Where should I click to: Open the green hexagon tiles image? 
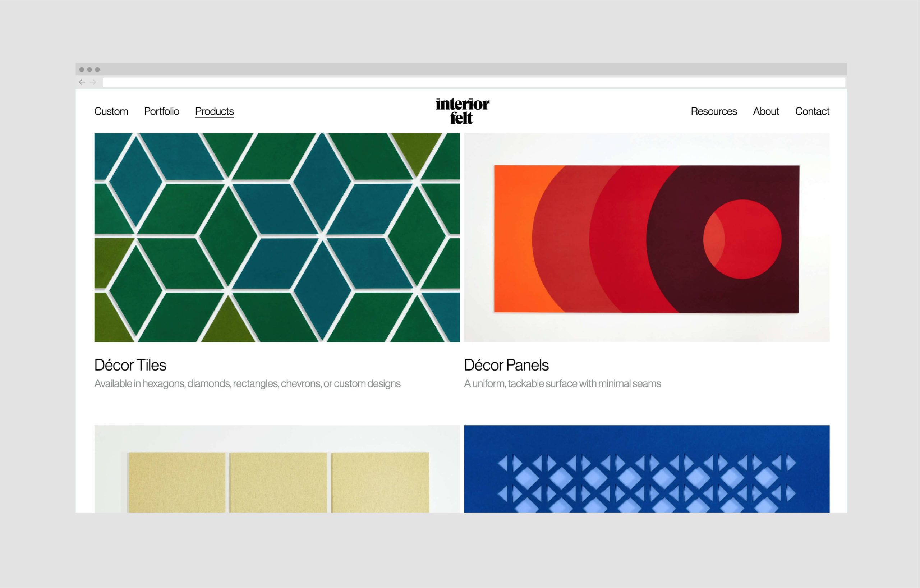pos(277,237)
